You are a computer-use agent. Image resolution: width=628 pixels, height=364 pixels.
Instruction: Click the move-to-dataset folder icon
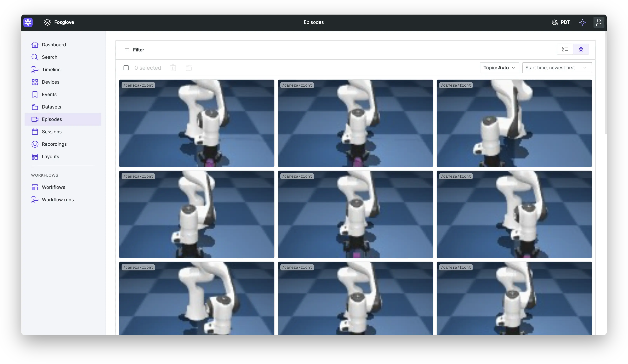pos(189,68)
